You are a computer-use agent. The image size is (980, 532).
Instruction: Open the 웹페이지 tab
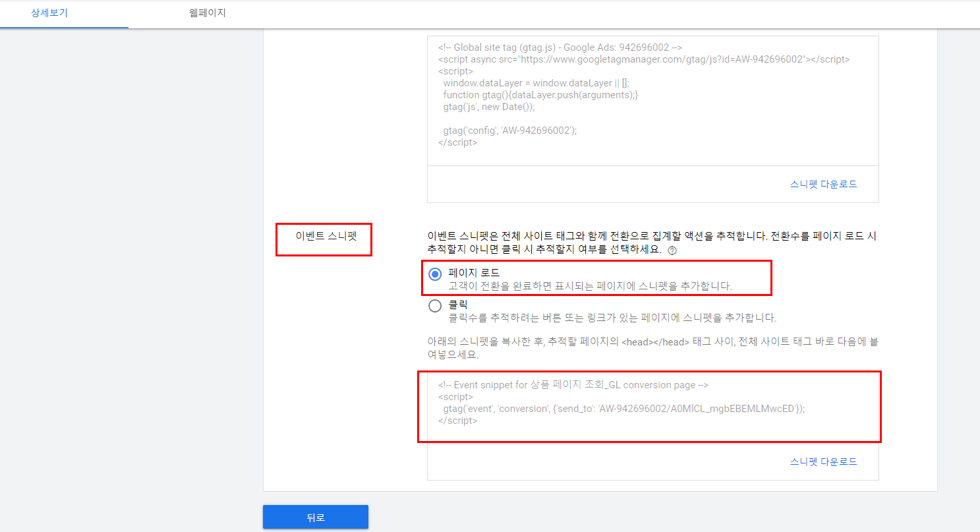(x=207, y=13)
